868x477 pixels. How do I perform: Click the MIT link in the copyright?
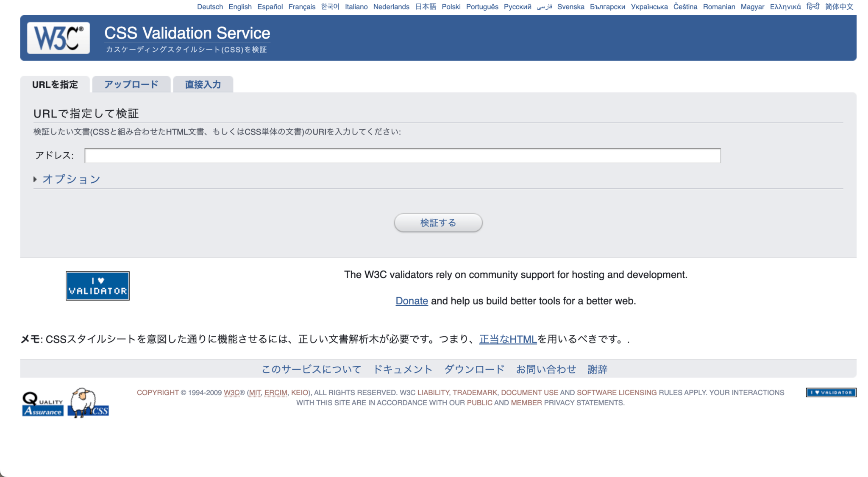point(255,393)
